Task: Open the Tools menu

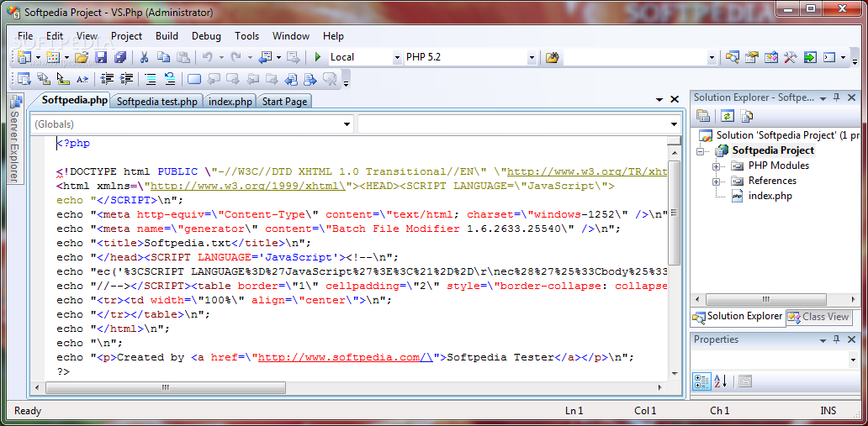Action: point(247,36)
